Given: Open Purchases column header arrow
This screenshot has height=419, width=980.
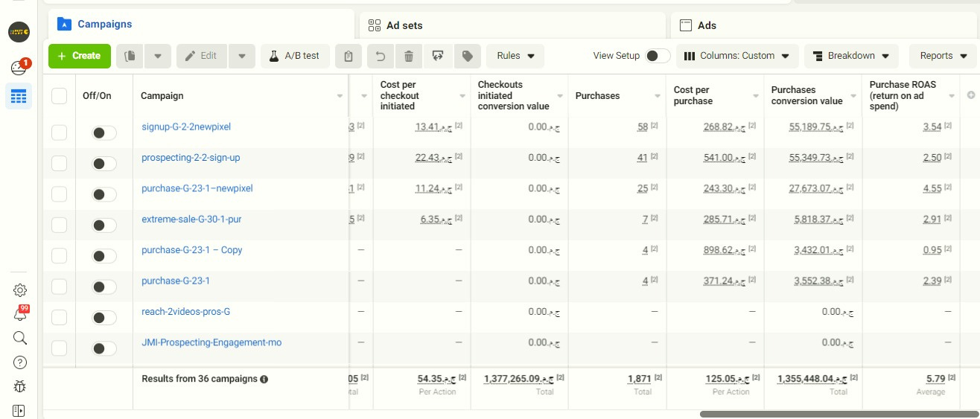Looking at the screenshot, I should click(x=658, y=96).
